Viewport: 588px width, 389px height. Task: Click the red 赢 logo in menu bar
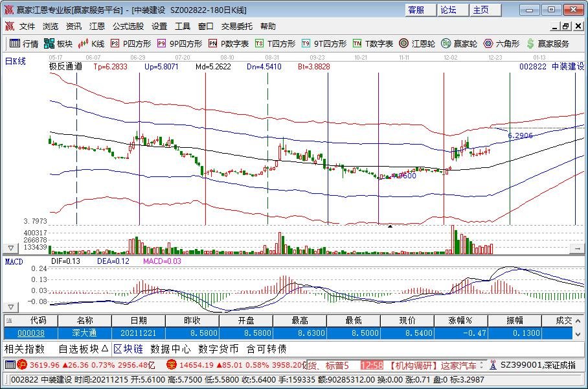click(x=9, y=27)
